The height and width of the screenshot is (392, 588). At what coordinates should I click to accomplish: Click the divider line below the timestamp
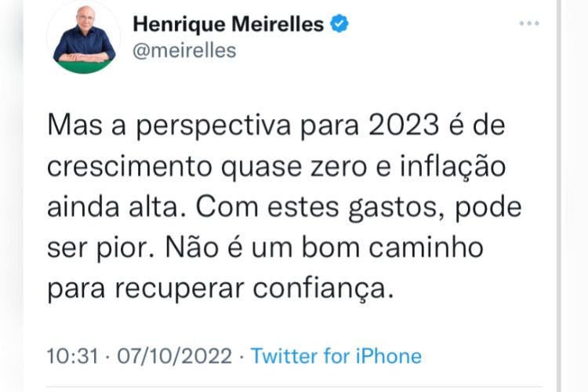(294, 387)
